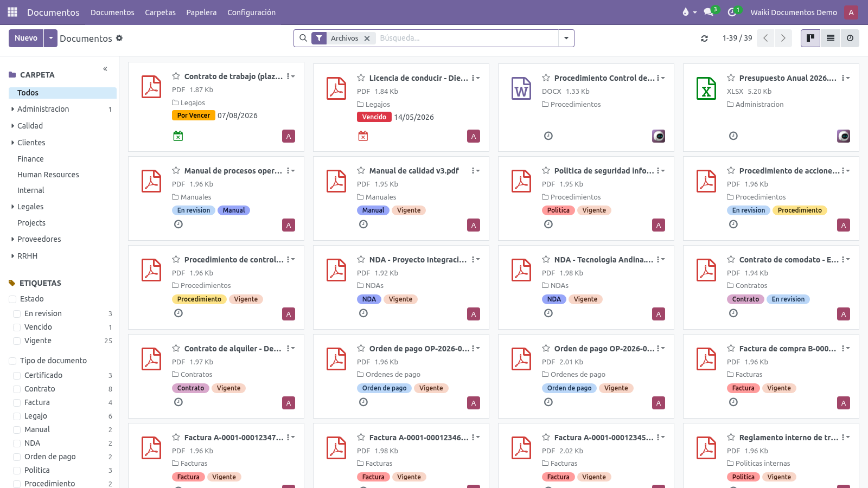Star the Contrato de trabajo document
Viewport: 868px width, 488px height.
176,76
